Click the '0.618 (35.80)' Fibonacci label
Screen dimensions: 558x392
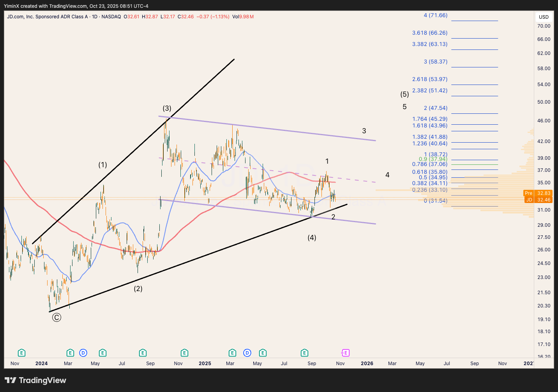(430, 172)
